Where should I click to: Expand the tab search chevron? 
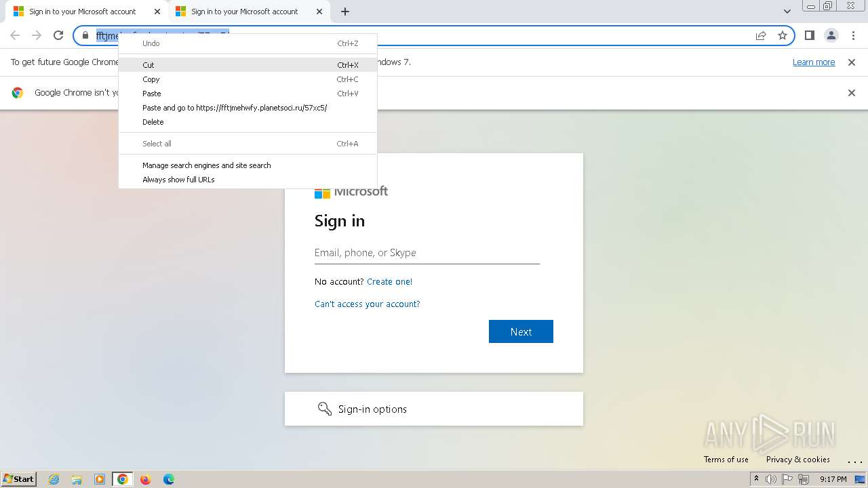tap(787, 12)
